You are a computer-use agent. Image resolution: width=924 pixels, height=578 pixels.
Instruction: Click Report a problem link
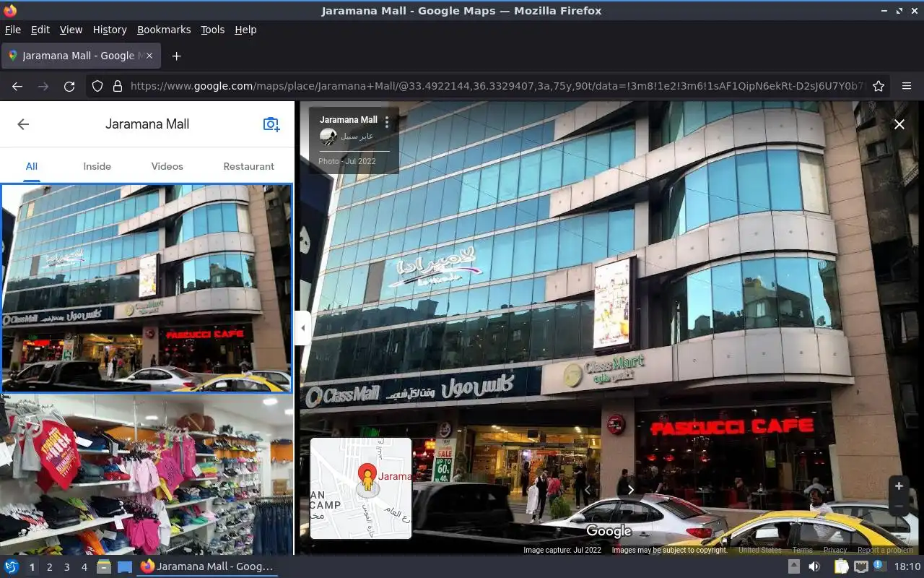885,551
